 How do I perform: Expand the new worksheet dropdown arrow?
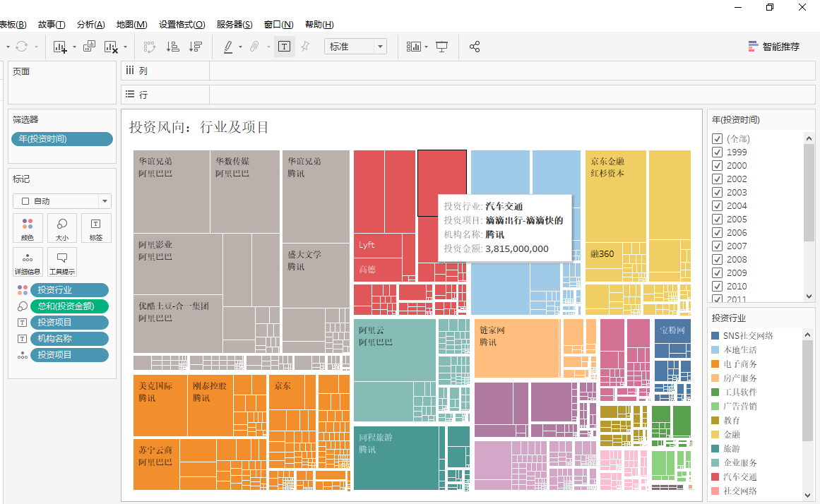pyautogui.click(x=74, y=47)
